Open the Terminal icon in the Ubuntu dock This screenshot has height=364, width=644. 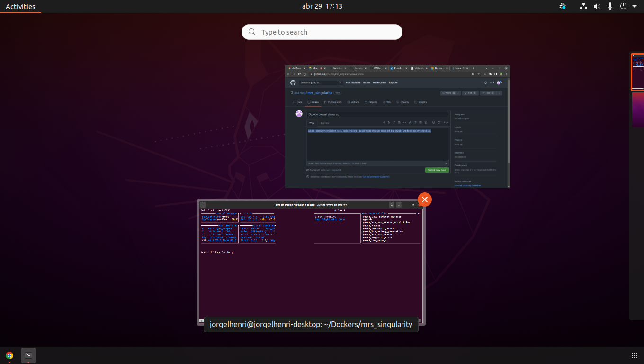click(x=28, y=355)
